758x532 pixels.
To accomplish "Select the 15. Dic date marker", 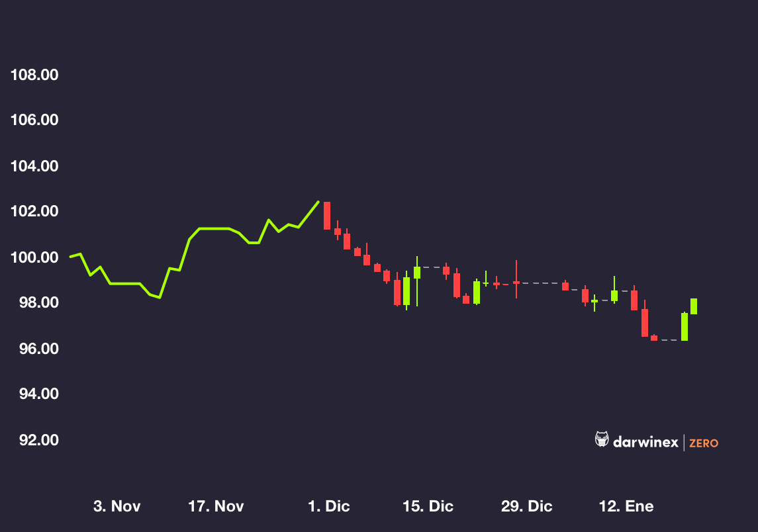I will pos(428,507).
